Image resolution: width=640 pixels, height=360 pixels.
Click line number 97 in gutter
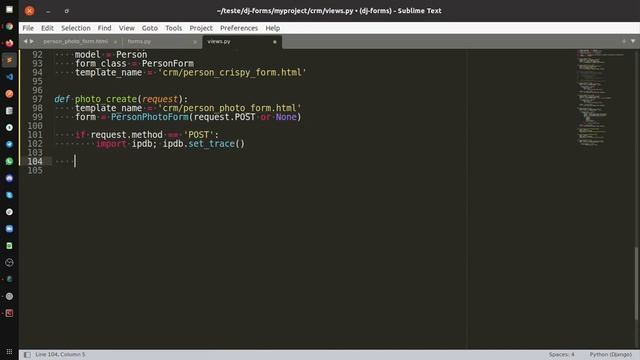(x=38, y=99)
